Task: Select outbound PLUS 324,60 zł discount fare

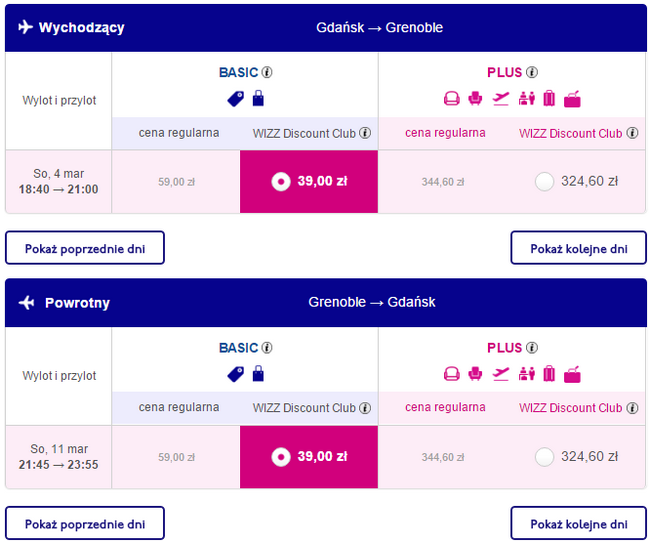Action: pyautogui.click(x=544, y=181)
